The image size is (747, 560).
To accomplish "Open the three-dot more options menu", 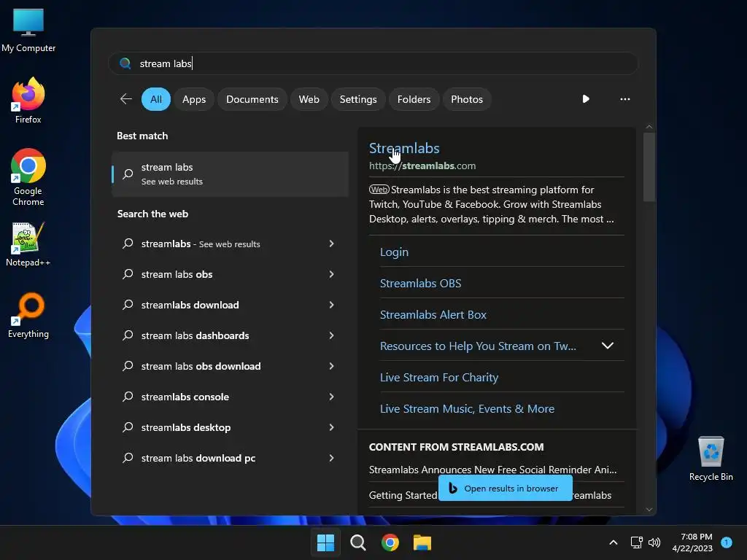I will (625, 99).
